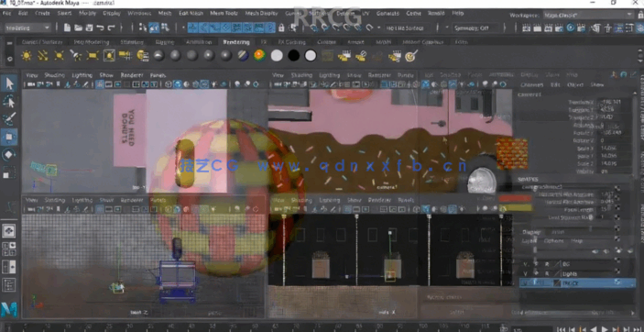Image resolution: width=644 pixels, height=332 pixels.
Task: Undo using the status line arrow
Action: [x=100, y=28]
